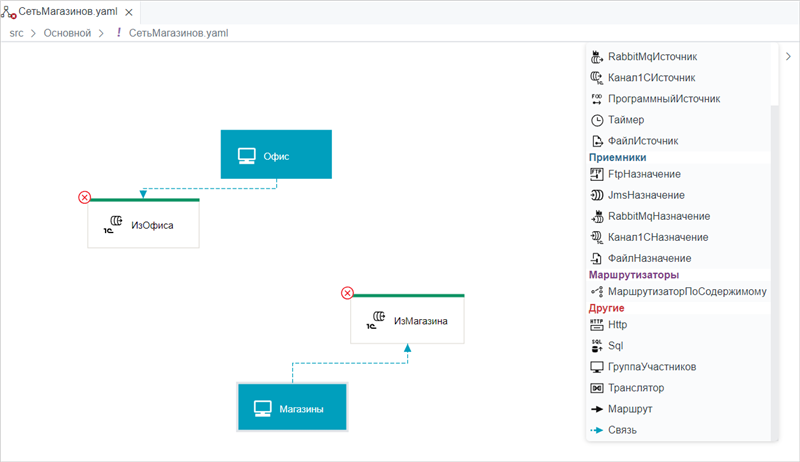The height and width of the screenshot is (462, 800).
Task: Select the ИзМагазина channel node
Action: click(x=407, y=319)
